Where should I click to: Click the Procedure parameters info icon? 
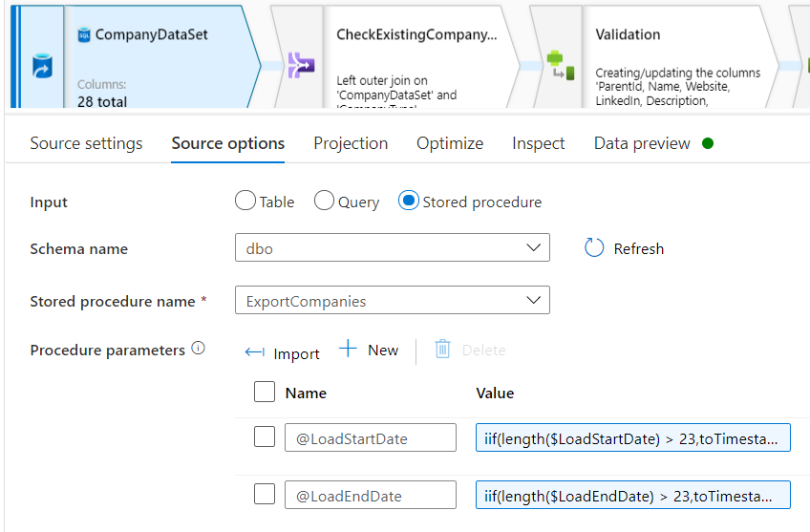tap(198, 349)
